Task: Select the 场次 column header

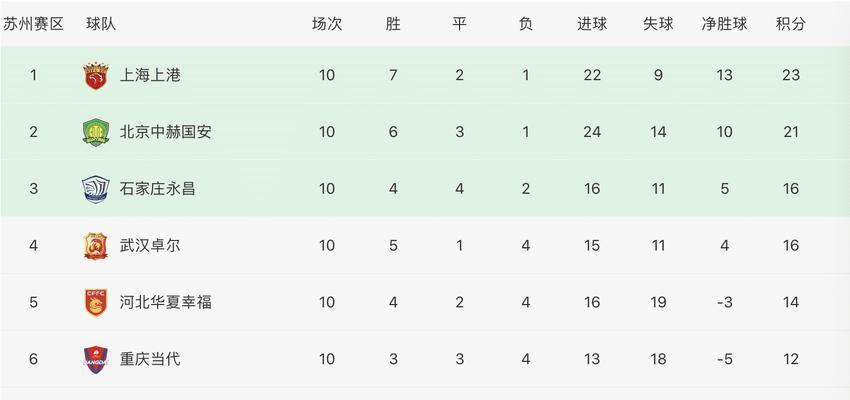Action: (327, 24)
